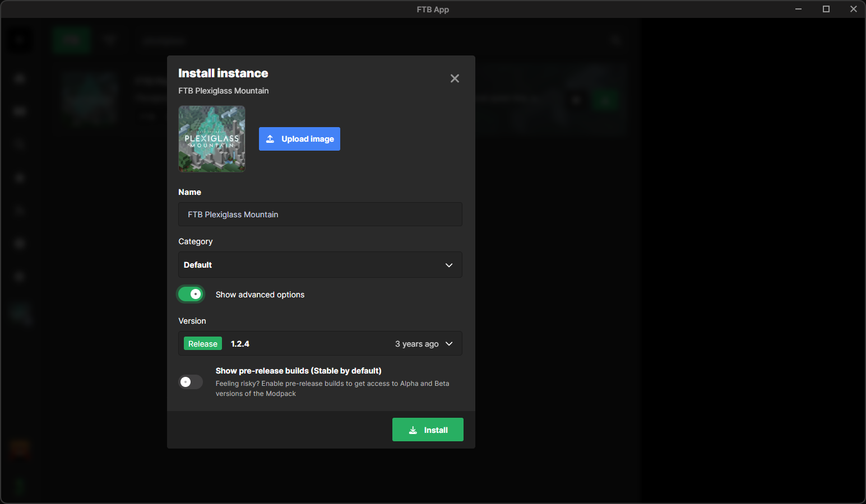
Task: Disable the Show advanced options switch
Action: click(191, 294)
